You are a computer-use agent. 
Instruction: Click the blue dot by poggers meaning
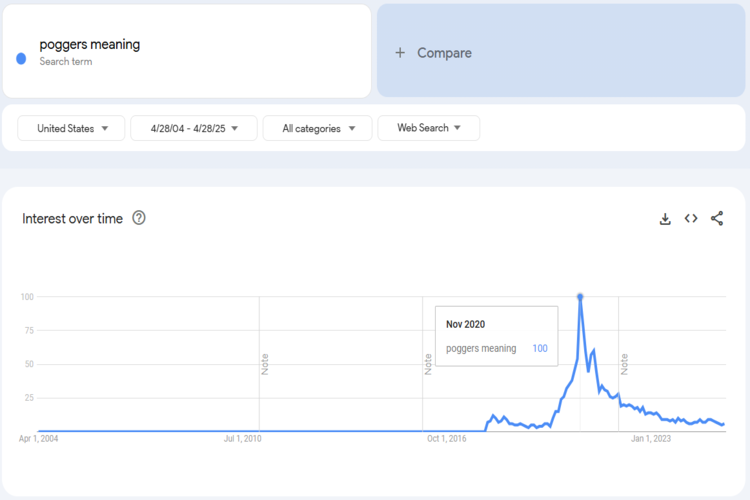tap(21, 59)
